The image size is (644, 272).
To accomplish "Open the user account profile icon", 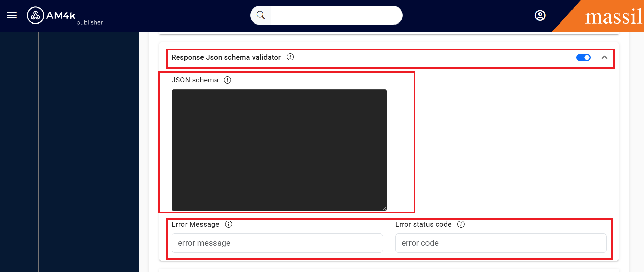I will click(540, 15).
